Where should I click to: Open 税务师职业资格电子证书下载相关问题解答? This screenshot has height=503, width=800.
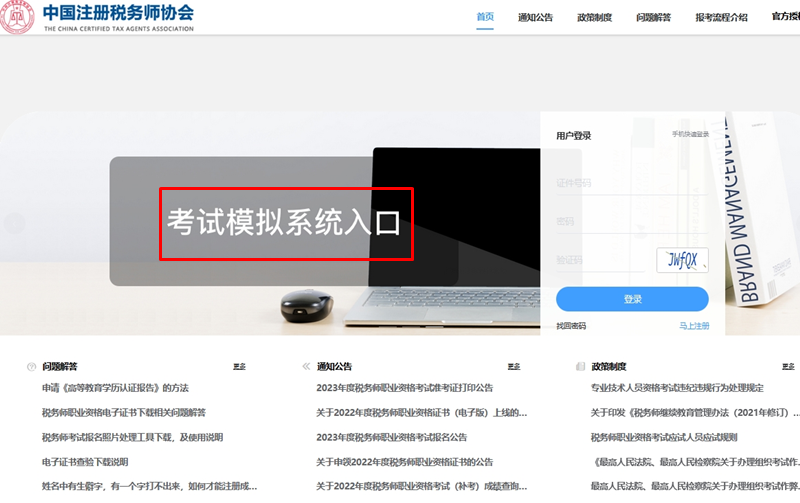[x=124, y=413]
